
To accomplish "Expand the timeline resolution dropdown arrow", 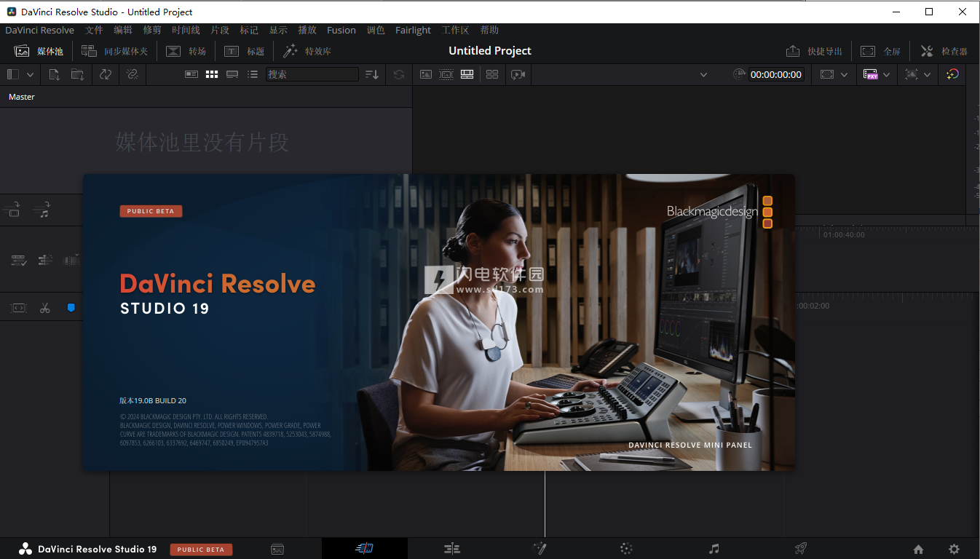I will [844, 74].
